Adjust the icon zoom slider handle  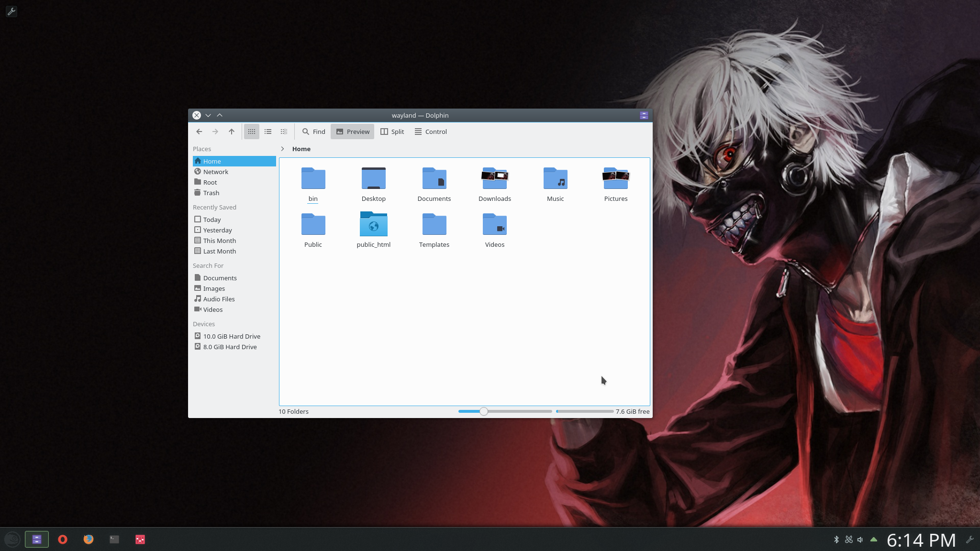484,411
